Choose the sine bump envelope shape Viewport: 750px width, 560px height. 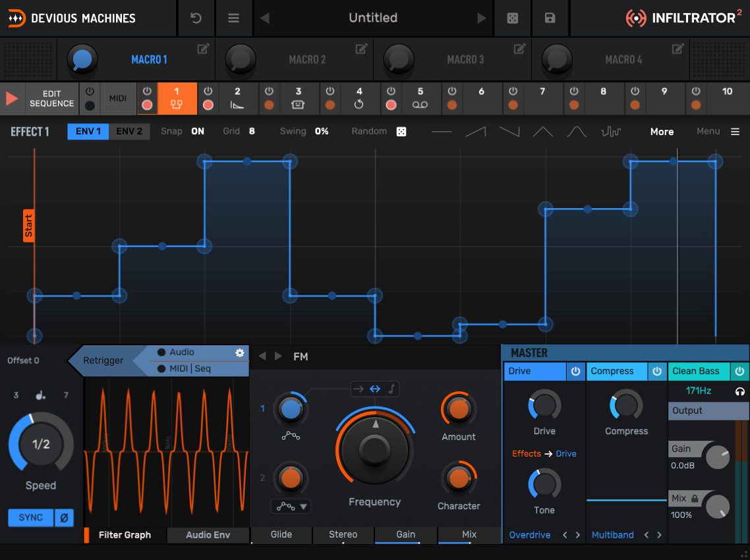577,132
